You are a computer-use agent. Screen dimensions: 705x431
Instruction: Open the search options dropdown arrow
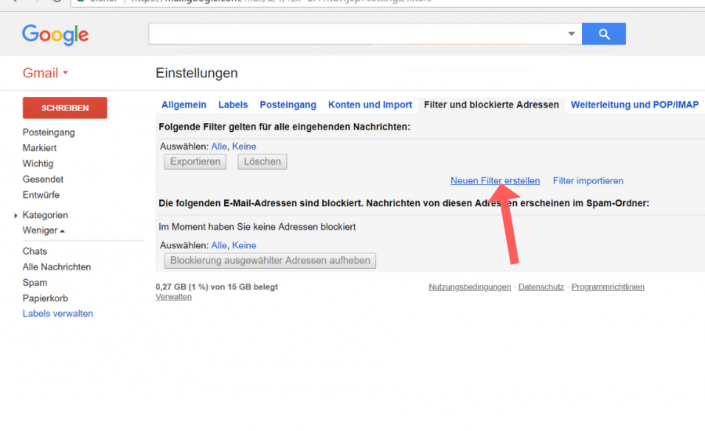click(x=572, y=34)
